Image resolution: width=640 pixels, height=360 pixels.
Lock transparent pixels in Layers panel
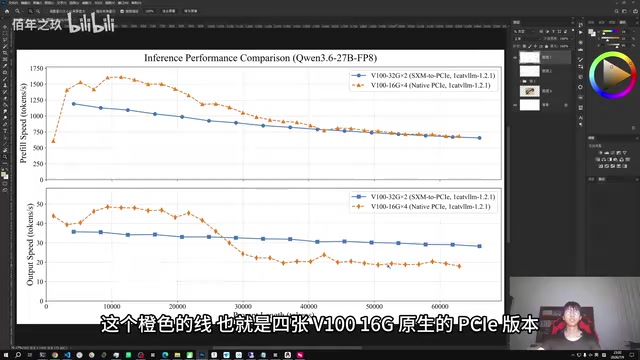pyautogui.click(x=524, y=46)
